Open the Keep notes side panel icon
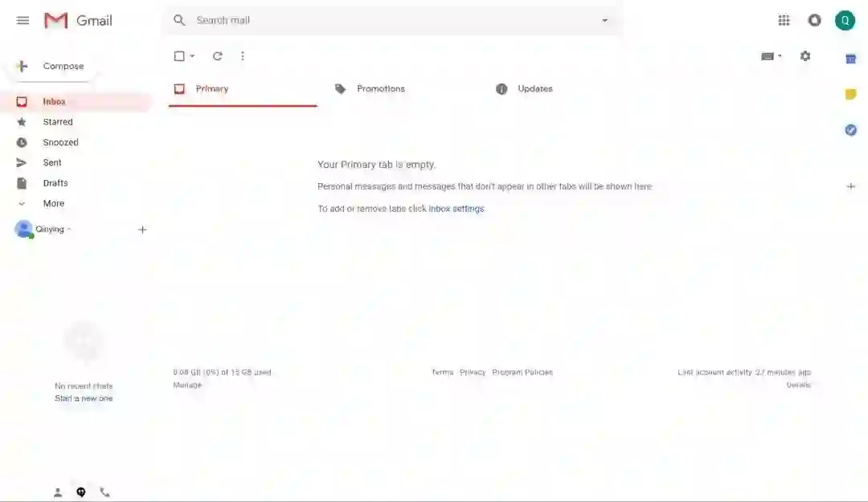 tap(851, 94)
